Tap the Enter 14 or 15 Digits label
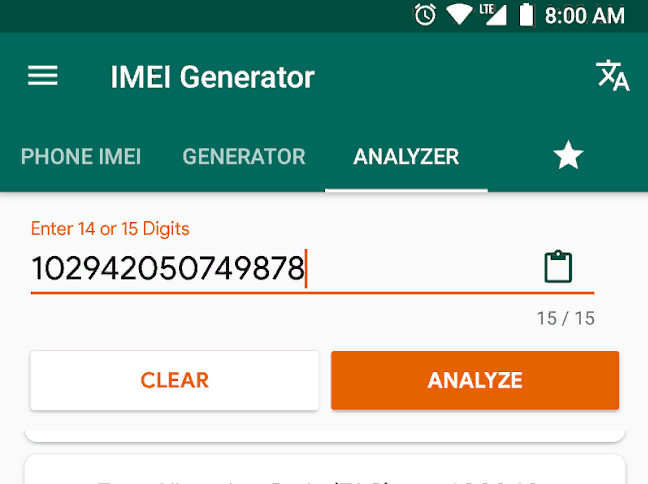This screenshot has height=484, width=648. [110, 229]
